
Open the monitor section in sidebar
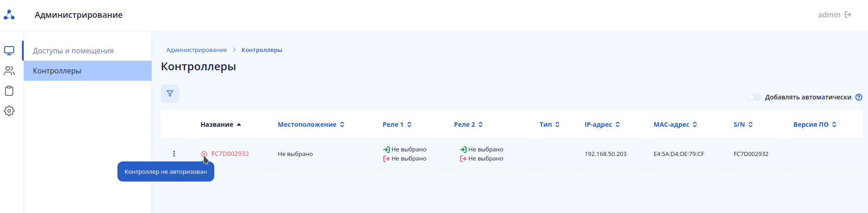point(9,51)
